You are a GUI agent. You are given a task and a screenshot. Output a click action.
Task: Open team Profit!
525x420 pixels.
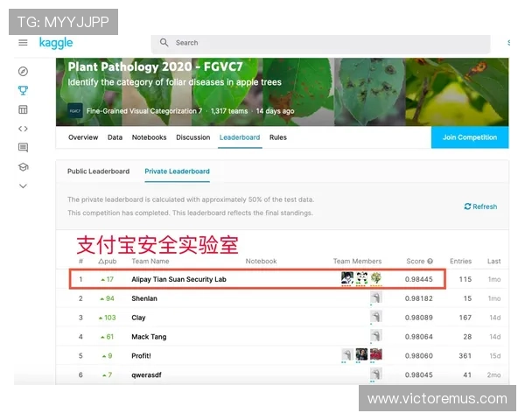tap(141, 356)
